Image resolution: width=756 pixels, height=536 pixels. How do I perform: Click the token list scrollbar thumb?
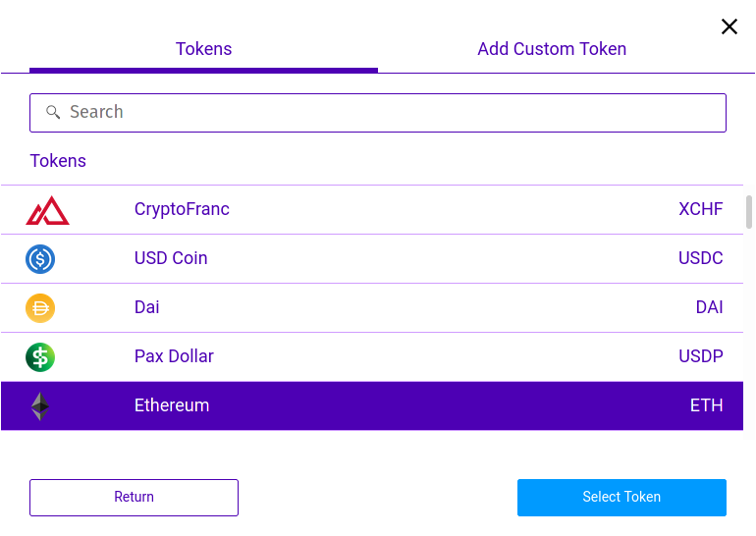749,212
